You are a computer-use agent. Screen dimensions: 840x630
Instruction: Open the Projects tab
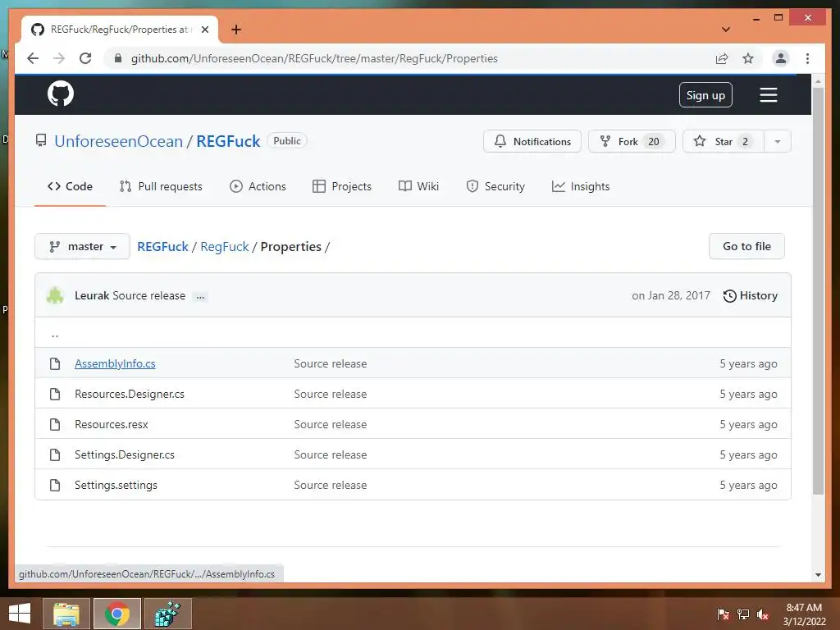342,186
